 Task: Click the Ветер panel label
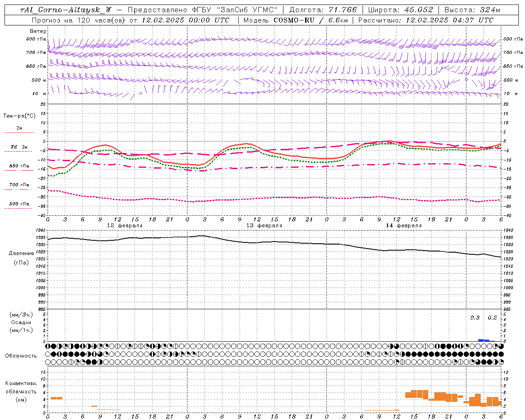pyautogui.click(x=38, y=31)
